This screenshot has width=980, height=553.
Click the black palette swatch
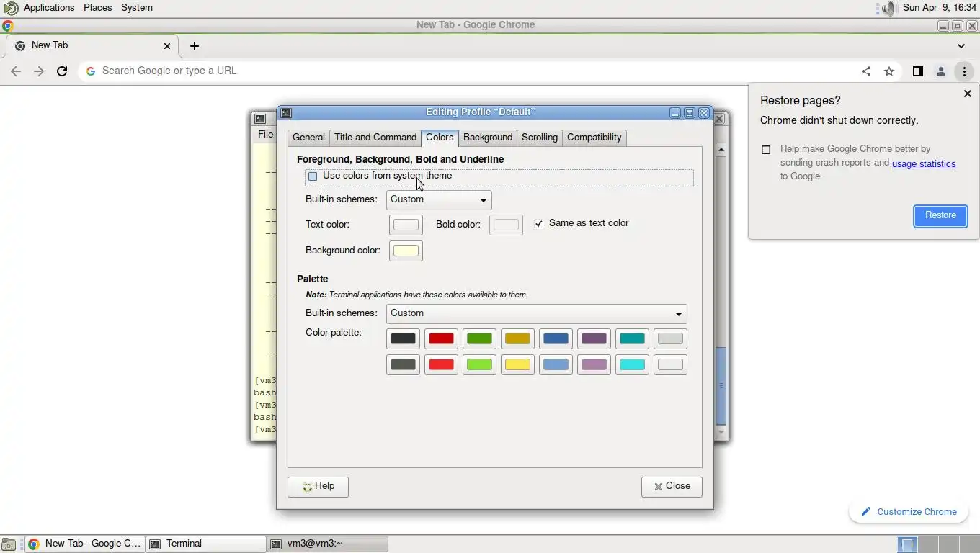403,338
